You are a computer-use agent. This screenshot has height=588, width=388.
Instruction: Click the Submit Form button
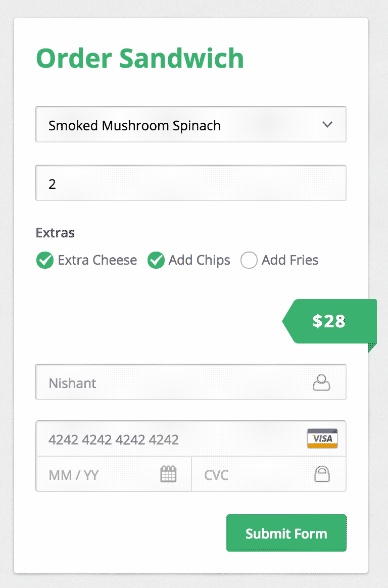[286, 533]
